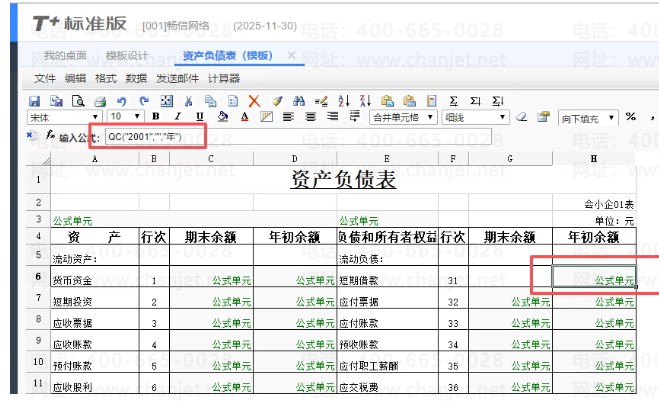Click the 资产负债表 title cell

tap(343, 179)
